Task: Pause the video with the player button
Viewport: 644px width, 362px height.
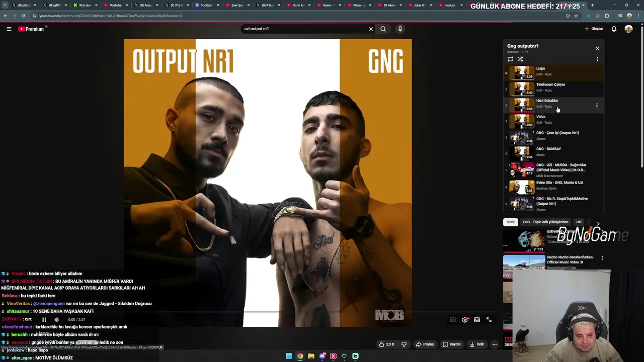Action: click(44, 320)
